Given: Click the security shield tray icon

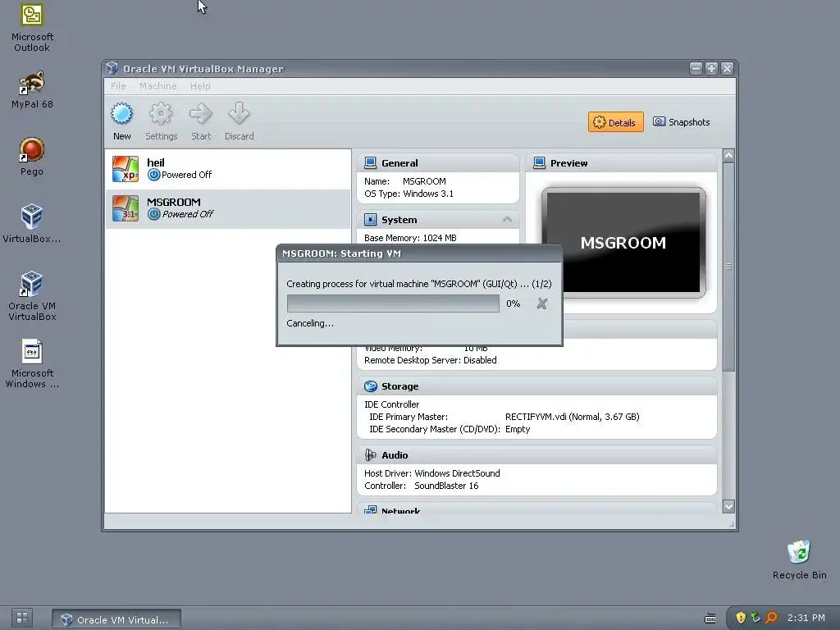Looking at the screenshot, I should coord(741,618).
